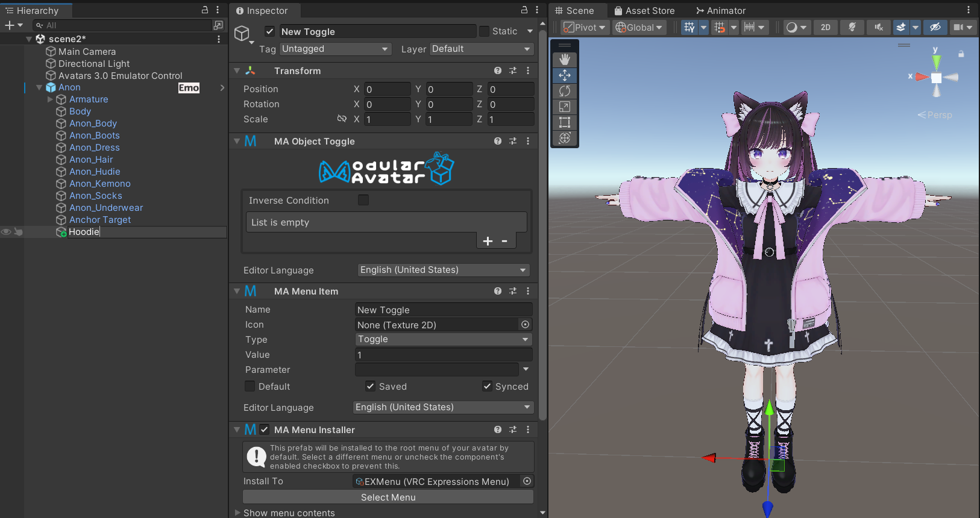Click the red X axis gizmo cone

point(922,76)
